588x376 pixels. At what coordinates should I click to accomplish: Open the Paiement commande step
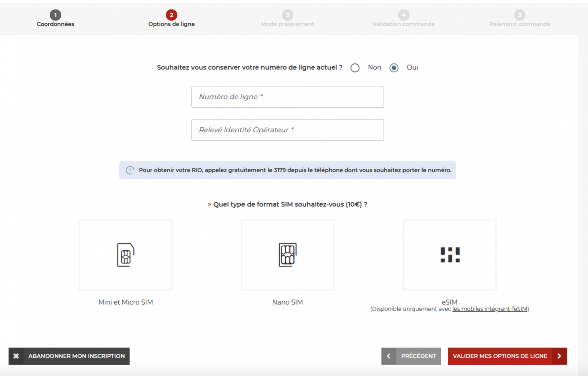coord(519,19)
